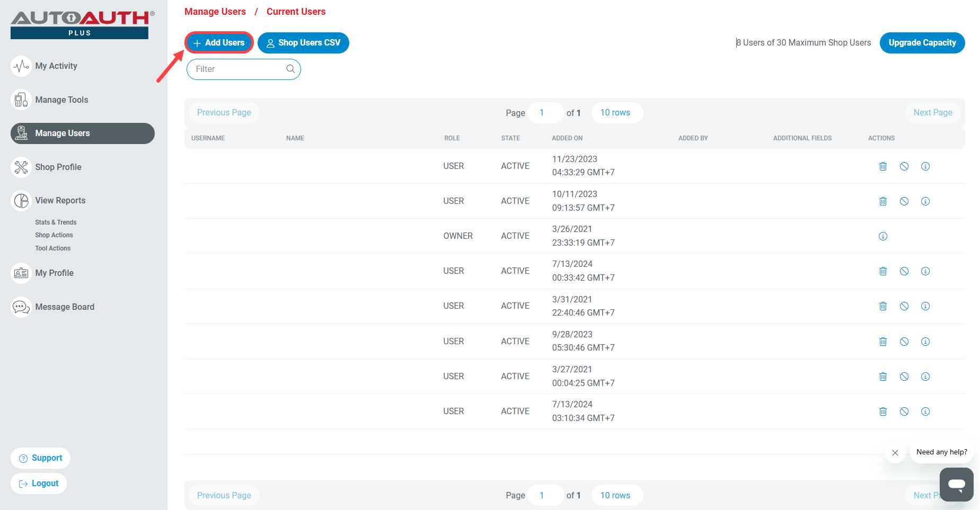Click the Add Users button
Image resolution: width=980 pixels, height=510 pixels.
pyautogui.click(x=219, y=43)
